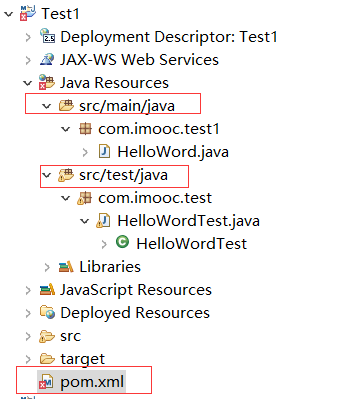This screenshot has width=362, height=399.
Task: Select the HelloWordTest.java file name
Action: pyautogui.click(x=189, y=221)
